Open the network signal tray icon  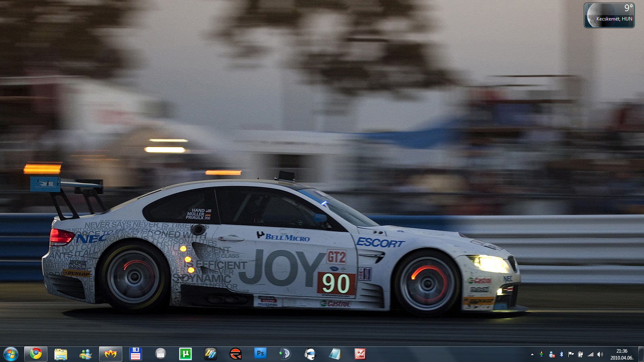click(x=590, y=354)
